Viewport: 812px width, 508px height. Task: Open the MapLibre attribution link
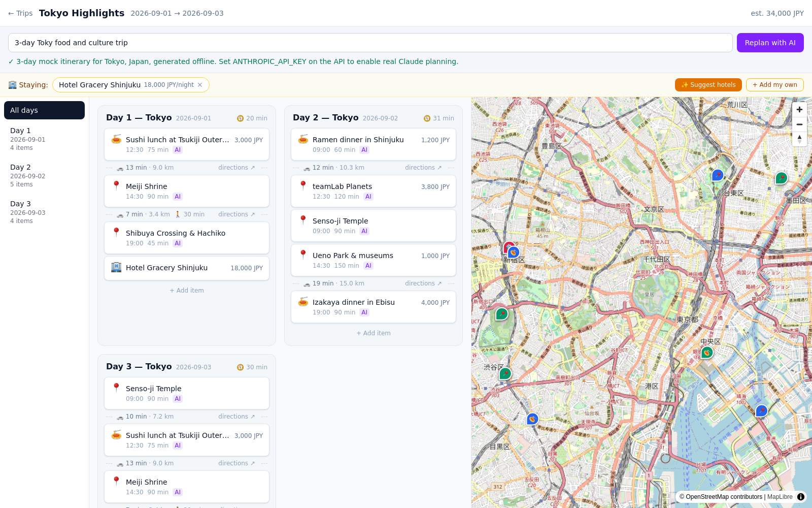(780, 497)
